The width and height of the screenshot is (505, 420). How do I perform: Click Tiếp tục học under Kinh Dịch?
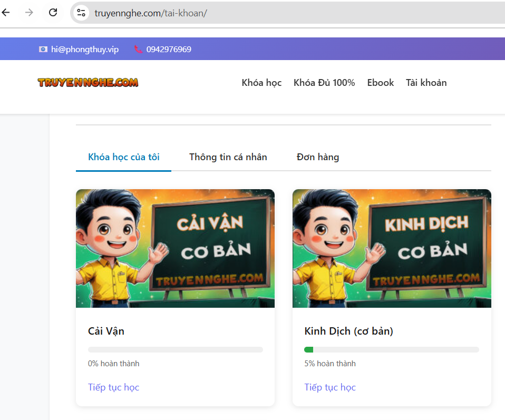pyautogui.click(x=330, y=387)
